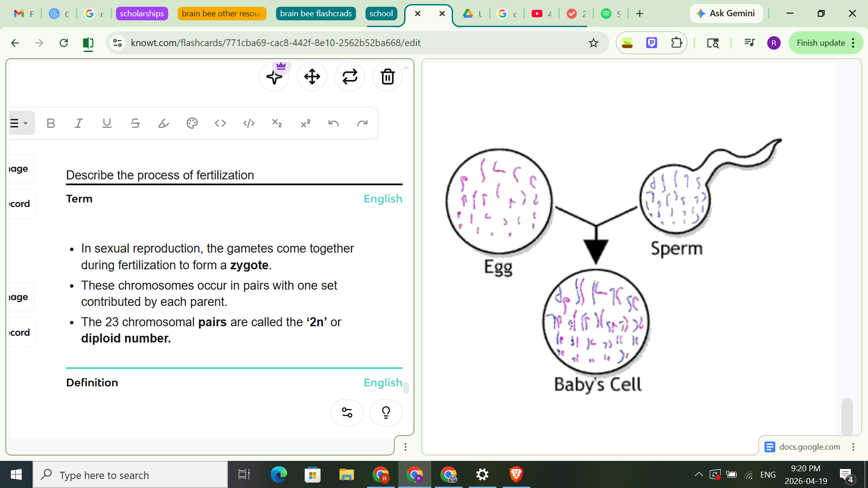Click the docs.google.com link
The height and width of the screenshot is (488, 868).
click(x=809, y=446)
